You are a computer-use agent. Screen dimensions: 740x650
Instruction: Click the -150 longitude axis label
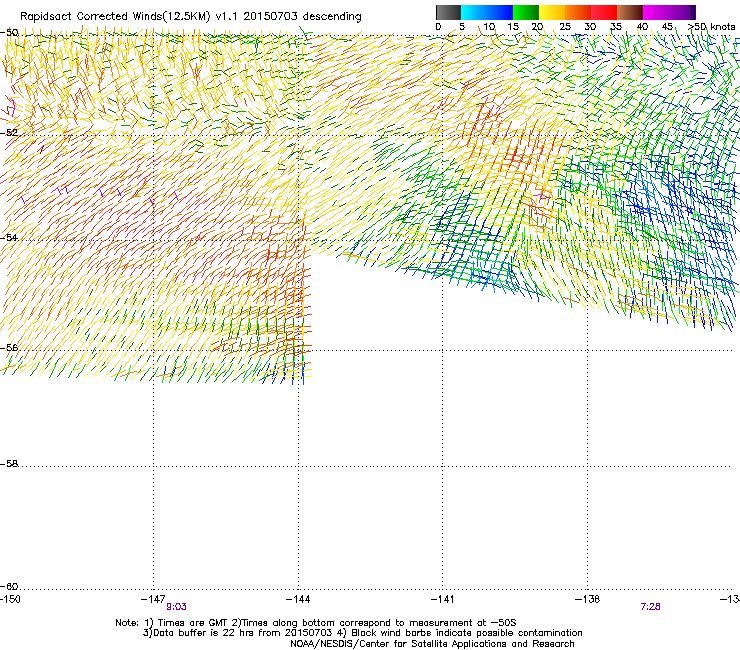(x=10, y=599)
